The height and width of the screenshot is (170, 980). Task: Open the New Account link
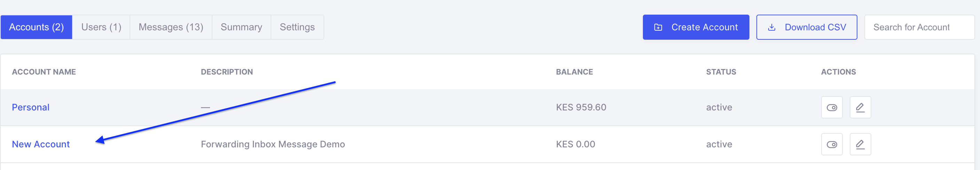click(x=41, y=145)
